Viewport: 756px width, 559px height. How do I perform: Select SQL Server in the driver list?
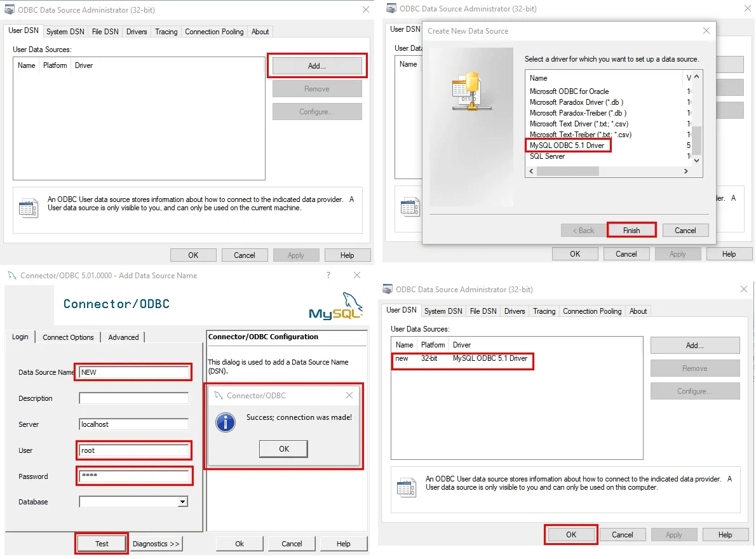click(547, 156)
